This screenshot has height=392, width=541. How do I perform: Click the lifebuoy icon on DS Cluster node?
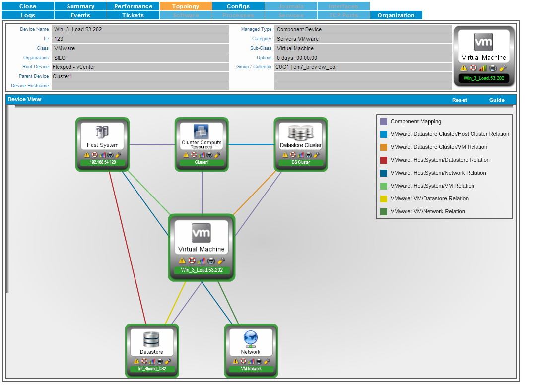pyautogui.click(x=292, y=155)
